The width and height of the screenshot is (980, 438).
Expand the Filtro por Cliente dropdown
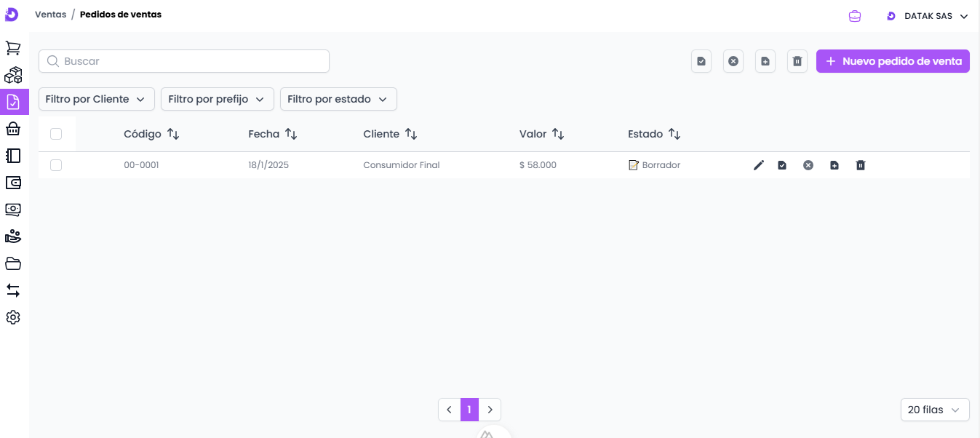[96, 99]
